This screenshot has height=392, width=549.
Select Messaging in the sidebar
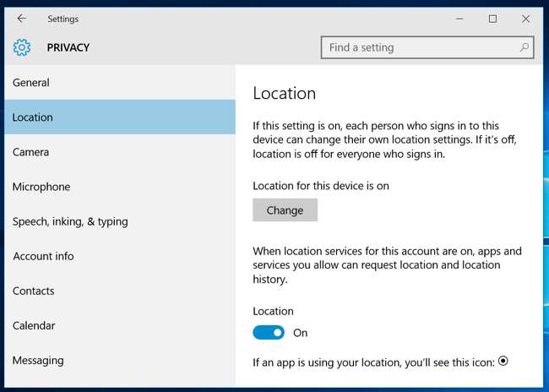pos(38,360)
